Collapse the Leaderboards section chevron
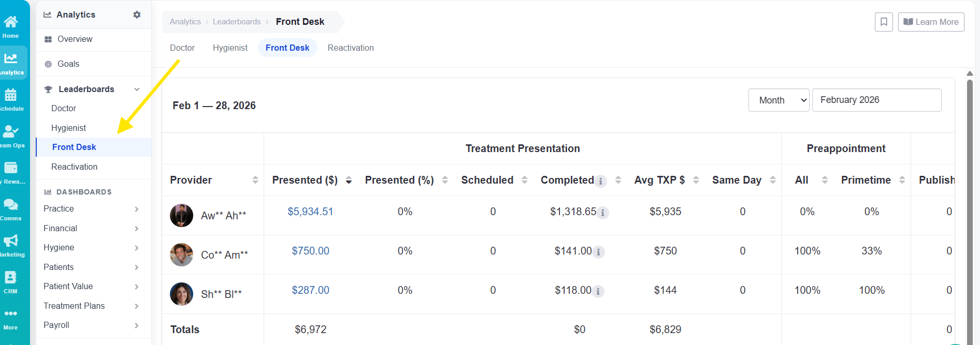Screen dimensions: 980x345 [x=137, y=89]
